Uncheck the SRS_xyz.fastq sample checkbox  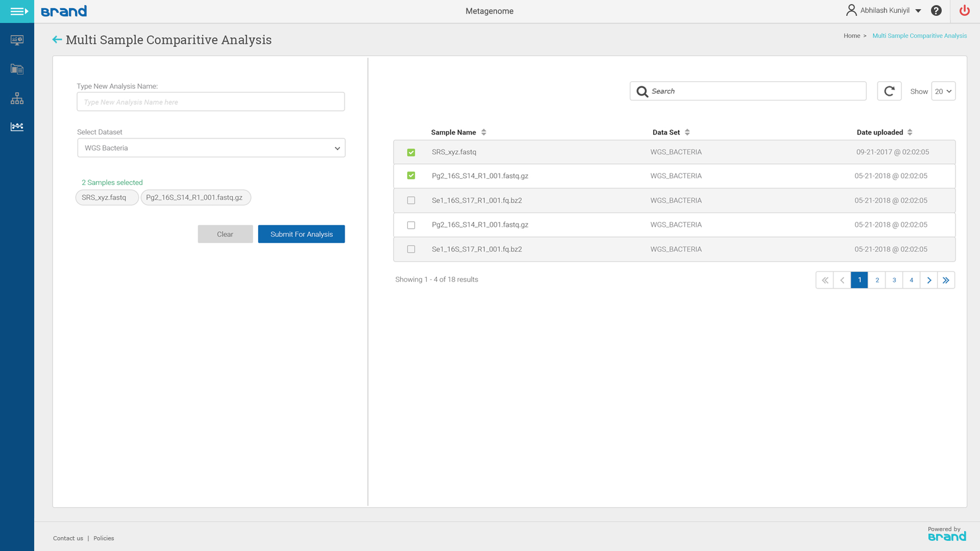pyautogui.click(x=411, y=153)
